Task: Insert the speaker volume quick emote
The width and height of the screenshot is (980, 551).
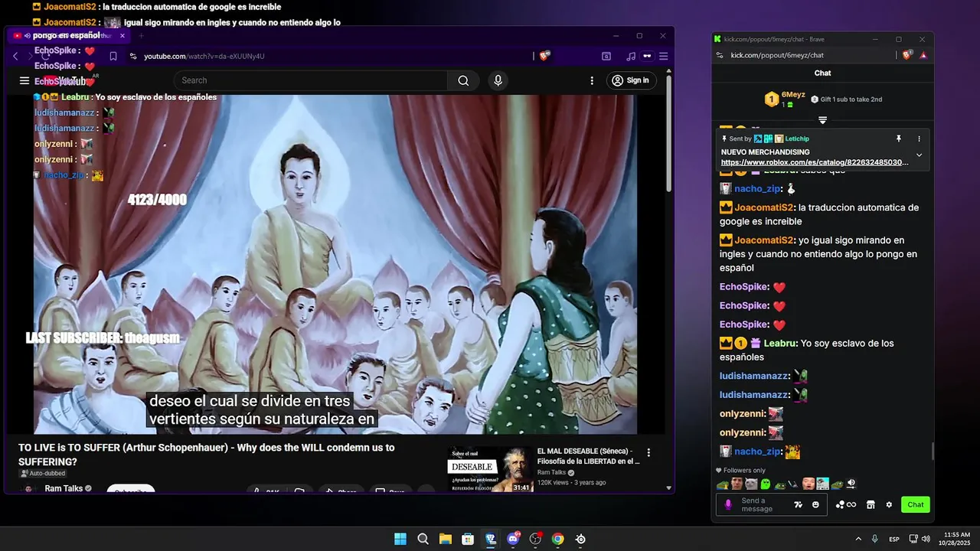Action: (x=851, y=484)
